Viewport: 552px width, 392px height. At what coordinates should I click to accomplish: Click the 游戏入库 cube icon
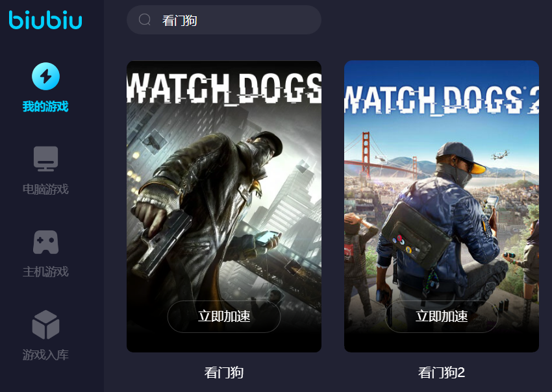click(x=45, y=325)
